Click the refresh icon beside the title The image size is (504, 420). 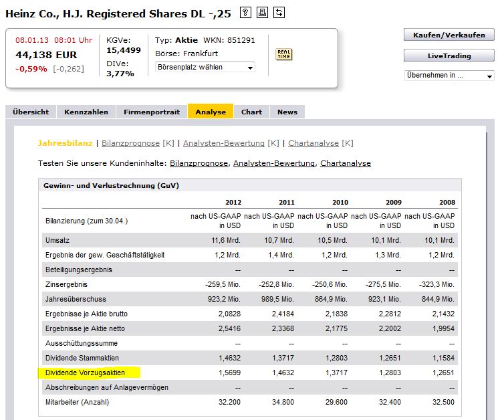[279, 13]
